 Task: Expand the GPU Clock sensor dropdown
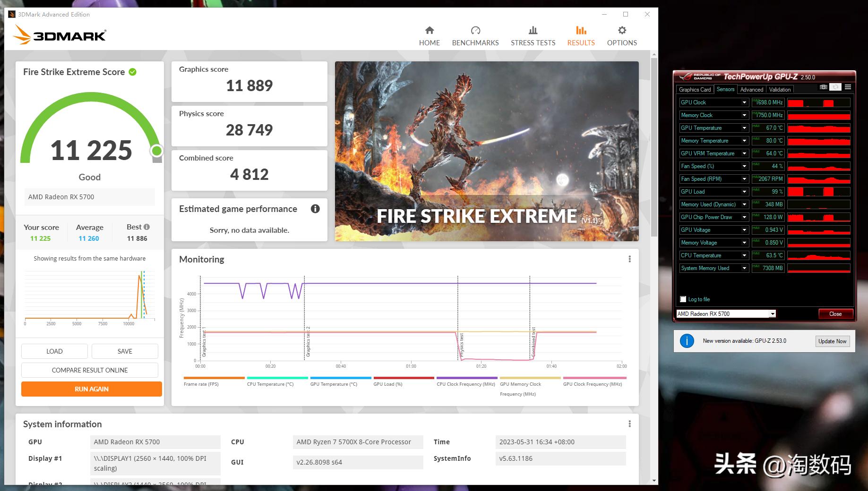pos(744,102)
